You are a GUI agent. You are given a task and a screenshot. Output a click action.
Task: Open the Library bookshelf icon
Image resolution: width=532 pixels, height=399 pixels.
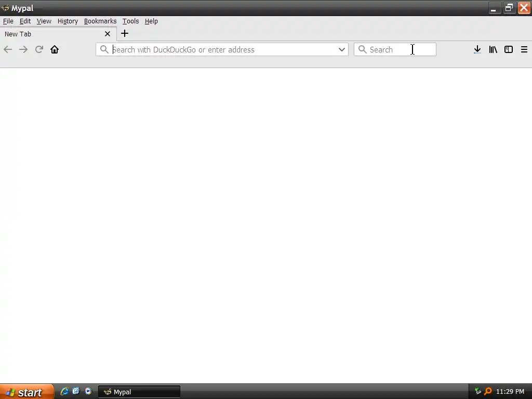pos(493,49)
